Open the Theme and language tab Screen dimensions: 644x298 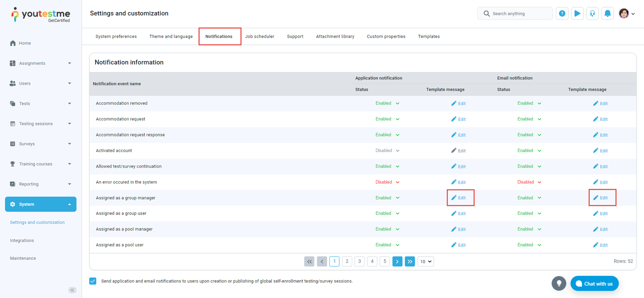coord(171,37)
